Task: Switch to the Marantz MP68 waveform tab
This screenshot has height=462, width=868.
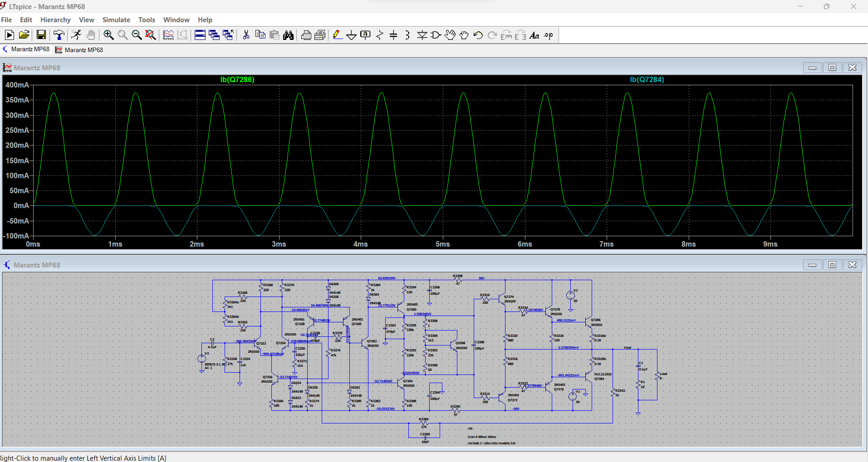Action: pos(79,50)
